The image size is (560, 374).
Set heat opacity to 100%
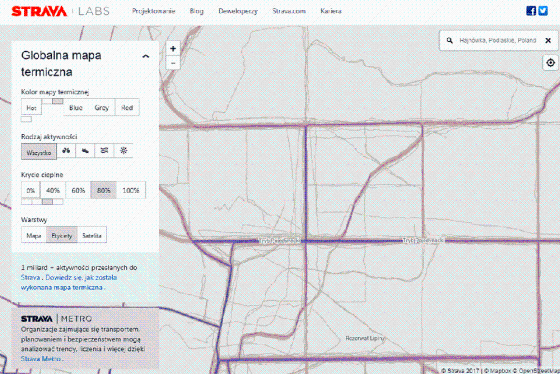pos(131,190)
